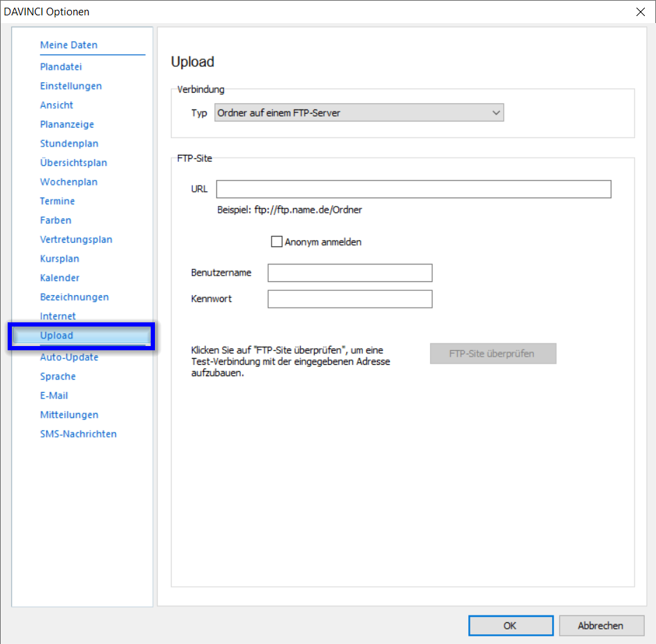
Task: Open E-Mail options
Action: (x=54, y=396)
